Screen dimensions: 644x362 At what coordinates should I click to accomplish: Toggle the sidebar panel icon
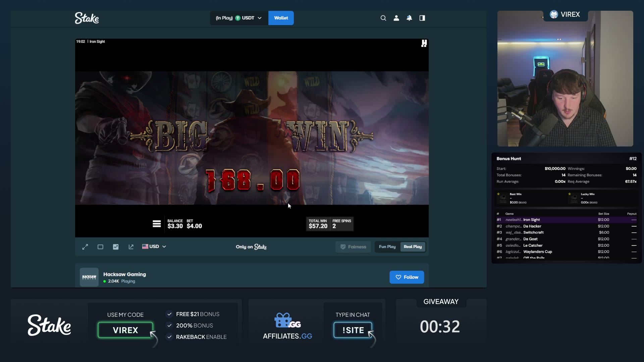coord(422,18)
